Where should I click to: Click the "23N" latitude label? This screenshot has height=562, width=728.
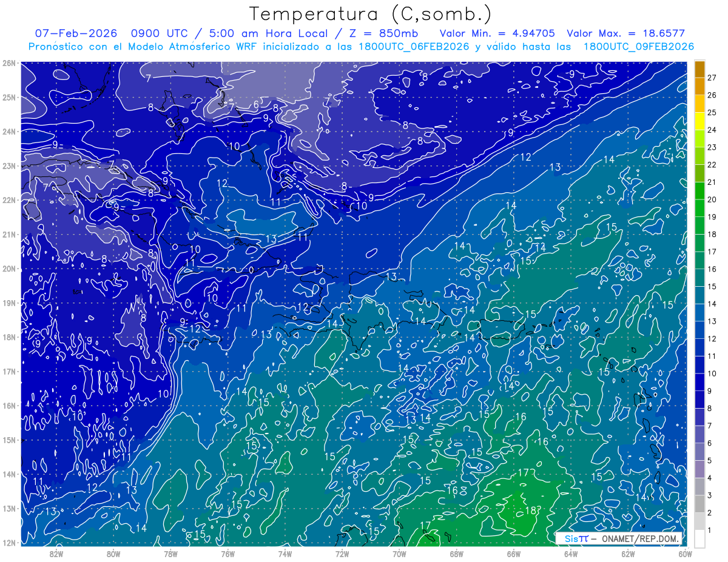click(x=8, y=166)
